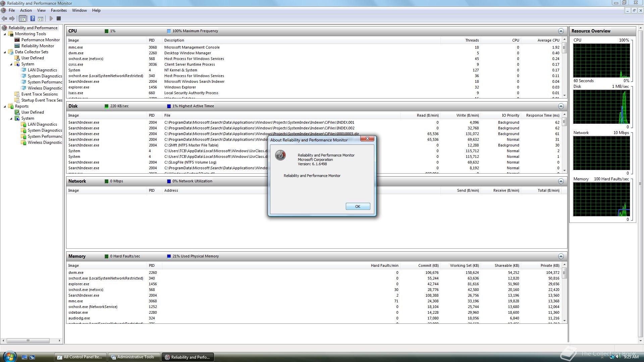Collapse the Network section chevron
The width and height of the screenshot is (644, 362).
coord(561,181)
